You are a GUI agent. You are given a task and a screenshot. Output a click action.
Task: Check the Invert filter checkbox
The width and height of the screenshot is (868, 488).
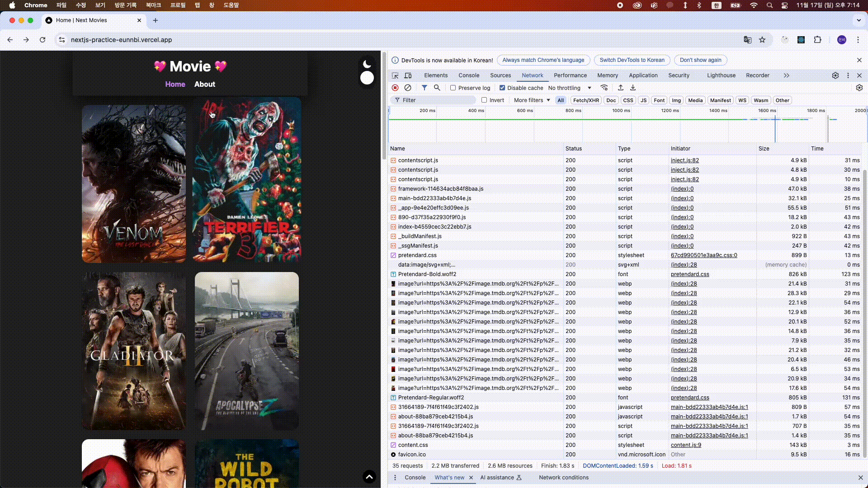484,100
